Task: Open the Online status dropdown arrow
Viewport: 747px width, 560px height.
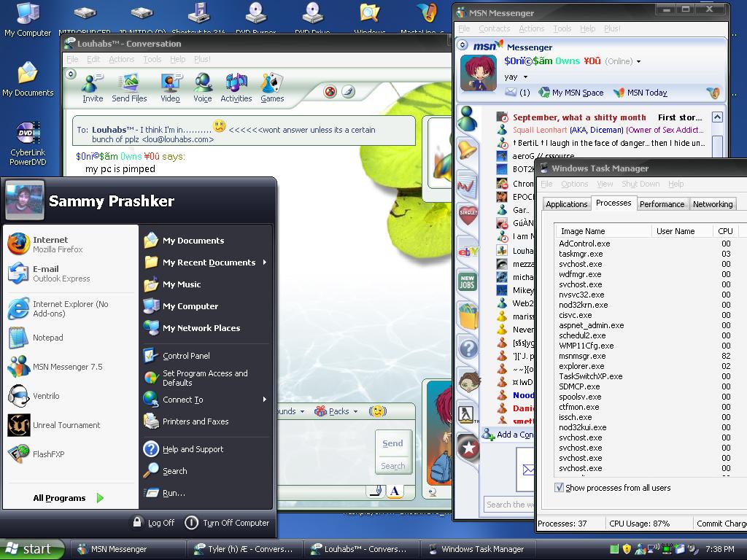Action: coord(639,62)
